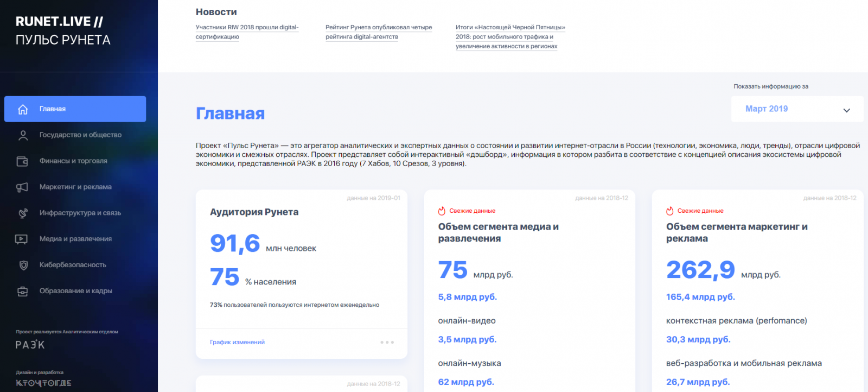The height and width of the screenshot is (392, 868).
Task: Click the Главная page heading
Action: pos(230,113)
